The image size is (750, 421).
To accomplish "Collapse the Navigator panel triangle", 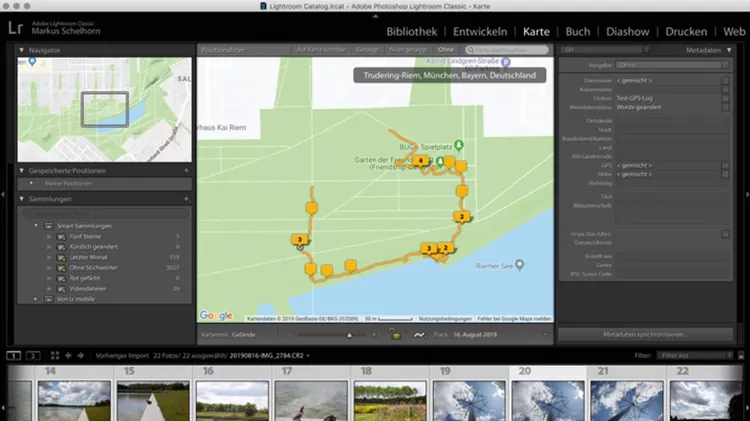I will pos(22,50).
